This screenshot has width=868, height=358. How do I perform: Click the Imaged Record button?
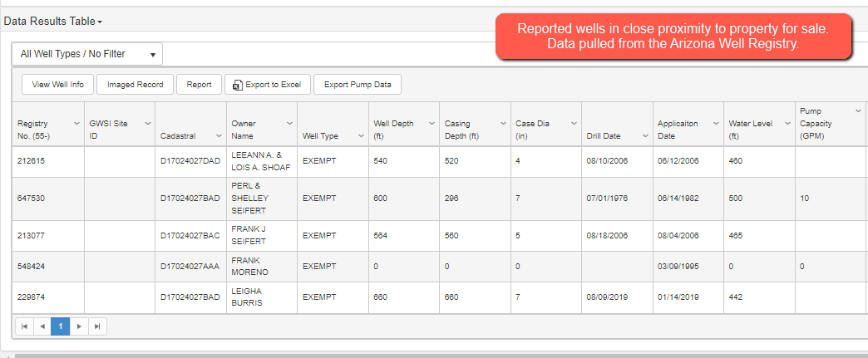click(135, 85)
